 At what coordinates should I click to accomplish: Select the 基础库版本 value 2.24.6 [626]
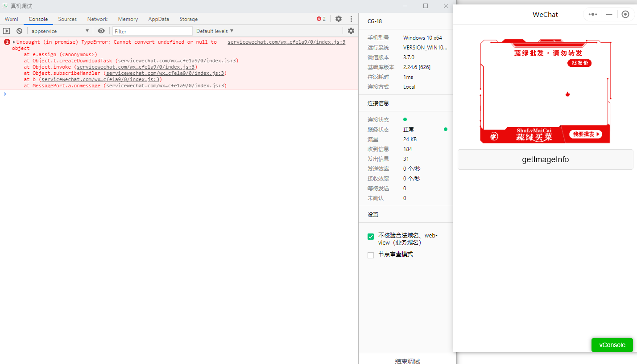tap(417, 67)
